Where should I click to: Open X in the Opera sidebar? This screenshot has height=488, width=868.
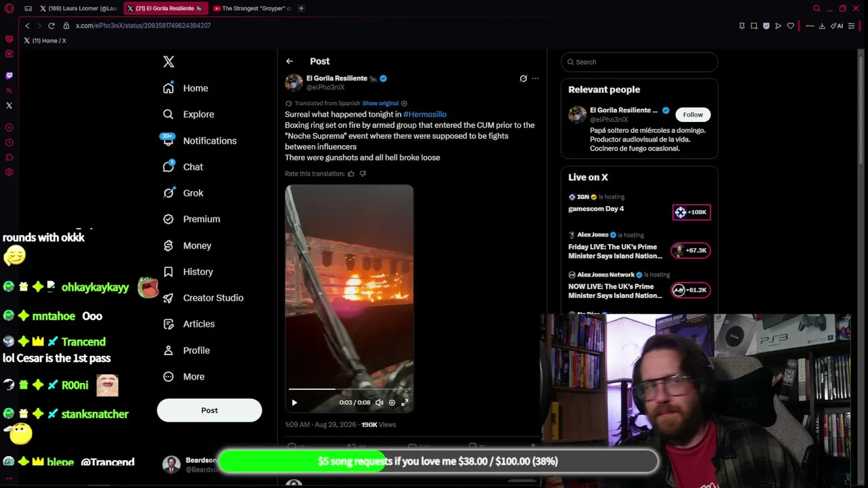point(9,106)
